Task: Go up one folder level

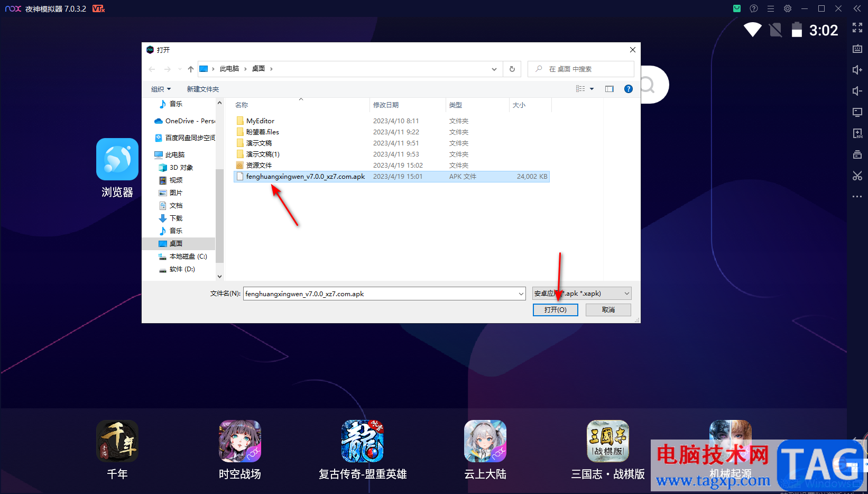Action: click(191, 69)
